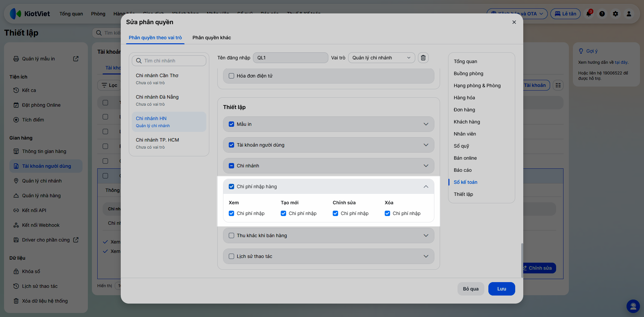Screen dimensions: 644x317
Task: Enable the Lịch sử thao tác permission checkbox
Action: [231, 256]
